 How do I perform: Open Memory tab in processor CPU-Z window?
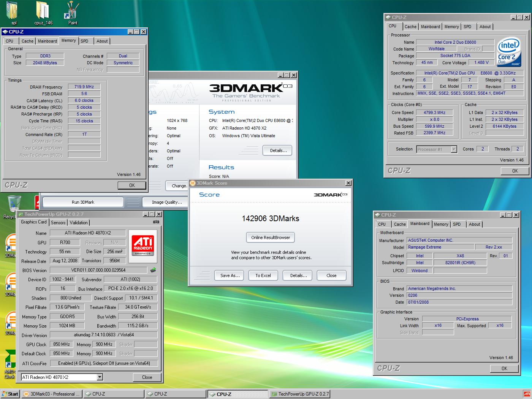451,27
